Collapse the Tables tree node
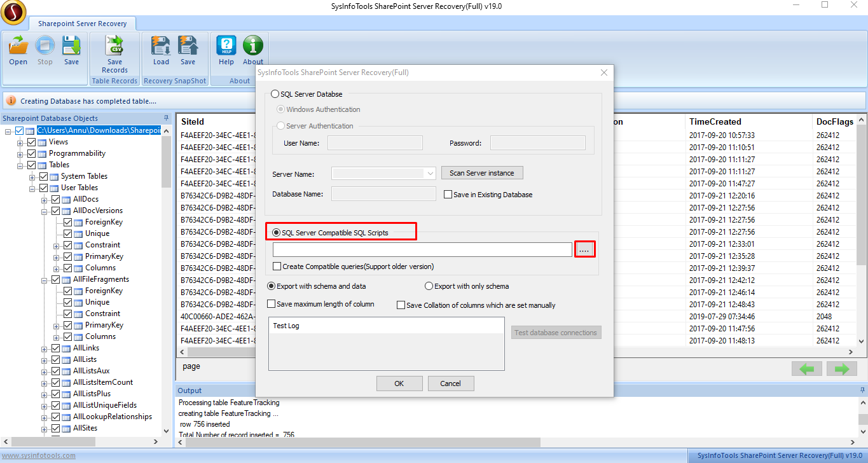The width and height of the screenshot is (868, 463). pyautogui.click(x=21, y=165)
